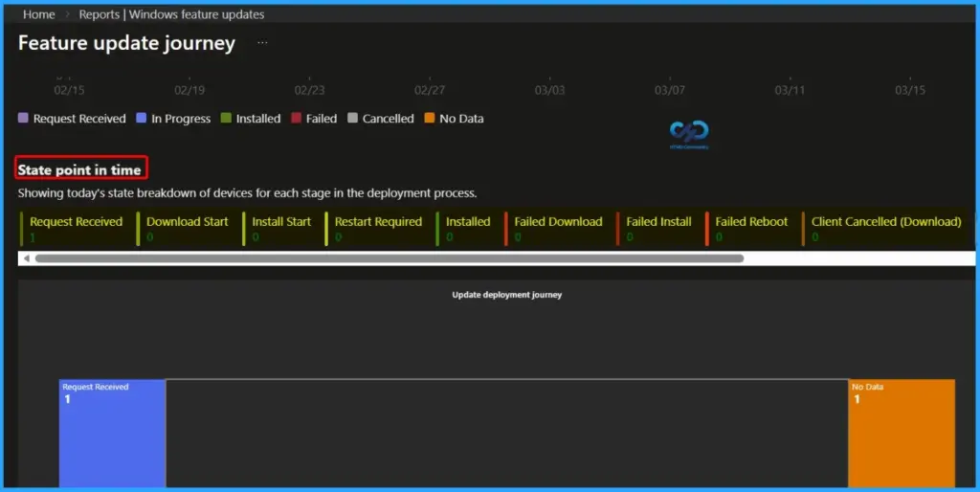Go to the Home breadcrumb

point(38,14)
